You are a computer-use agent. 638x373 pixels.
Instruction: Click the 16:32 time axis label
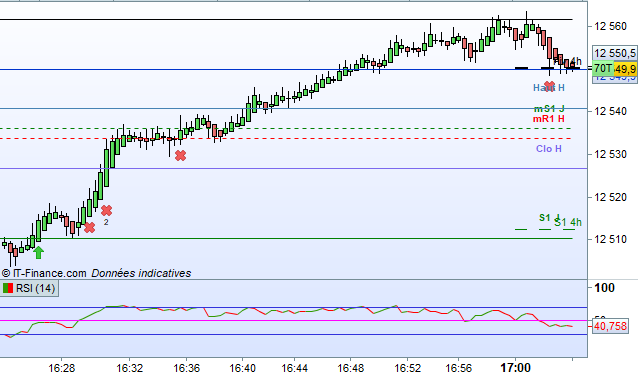(129, 368)
